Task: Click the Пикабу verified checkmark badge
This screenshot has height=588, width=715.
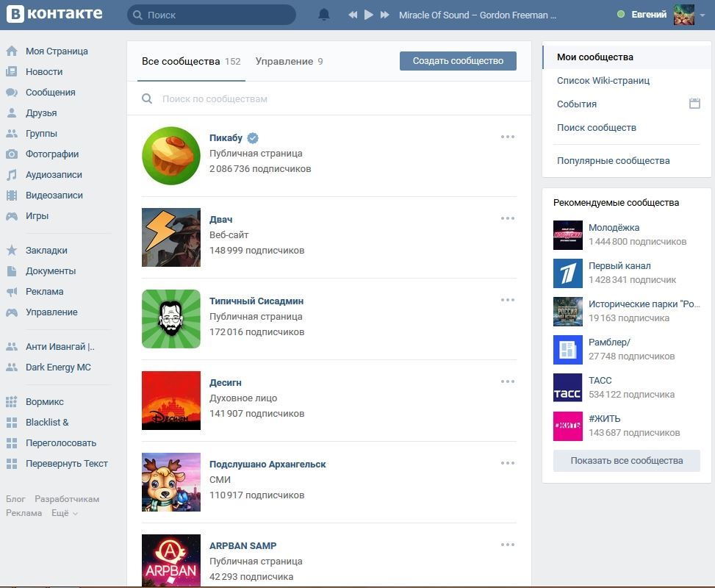Action: (253, 137)
